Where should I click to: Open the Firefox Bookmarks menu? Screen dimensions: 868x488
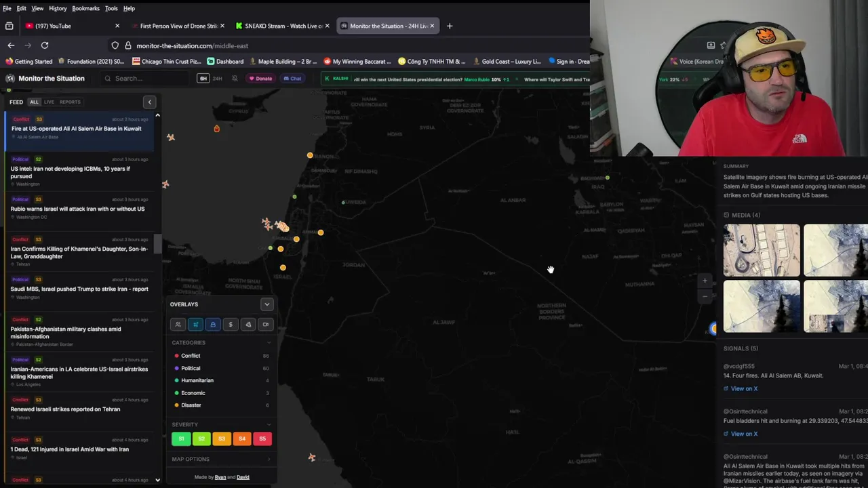tap(85, 8)
